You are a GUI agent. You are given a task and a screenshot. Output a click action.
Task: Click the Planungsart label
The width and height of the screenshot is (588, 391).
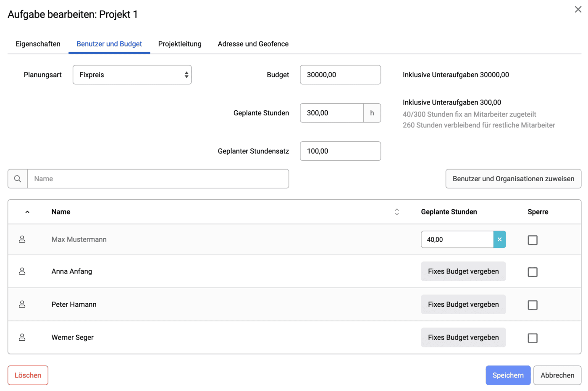pyautogui.click(x=42, y=75)
